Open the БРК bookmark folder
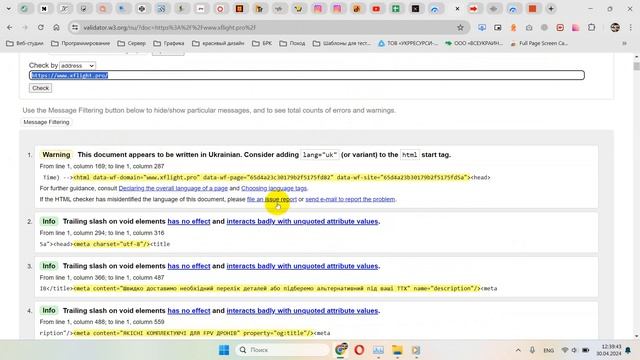This screenshot has height=360, width=640. pyautogui.click(x=262, y=43)
